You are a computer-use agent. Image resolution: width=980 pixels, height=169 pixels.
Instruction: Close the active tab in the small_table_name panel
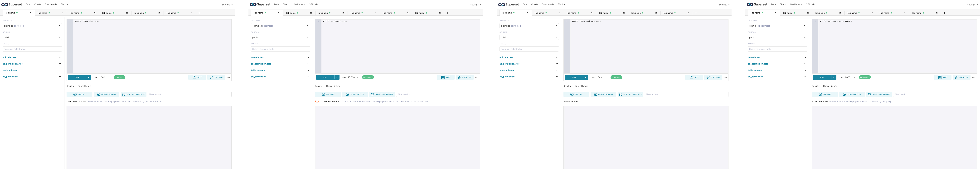527,13
